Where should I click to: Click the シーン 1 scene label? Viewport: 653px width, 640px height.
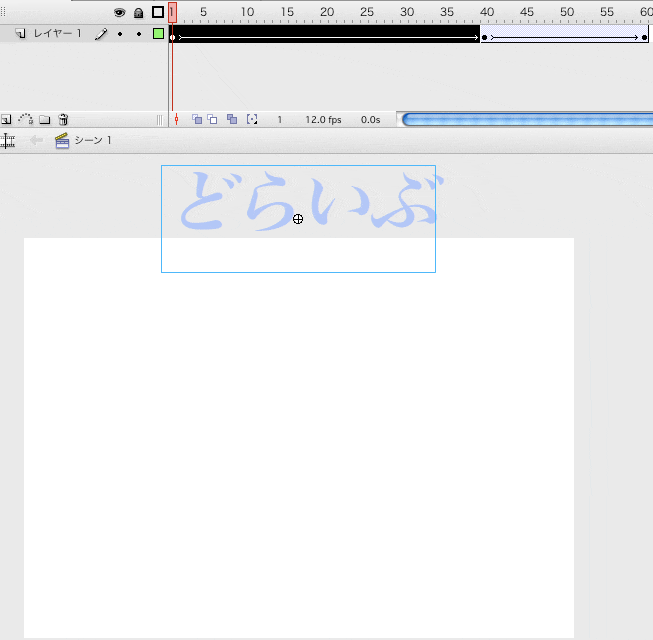pyautogui.click(x=92, y=140)
